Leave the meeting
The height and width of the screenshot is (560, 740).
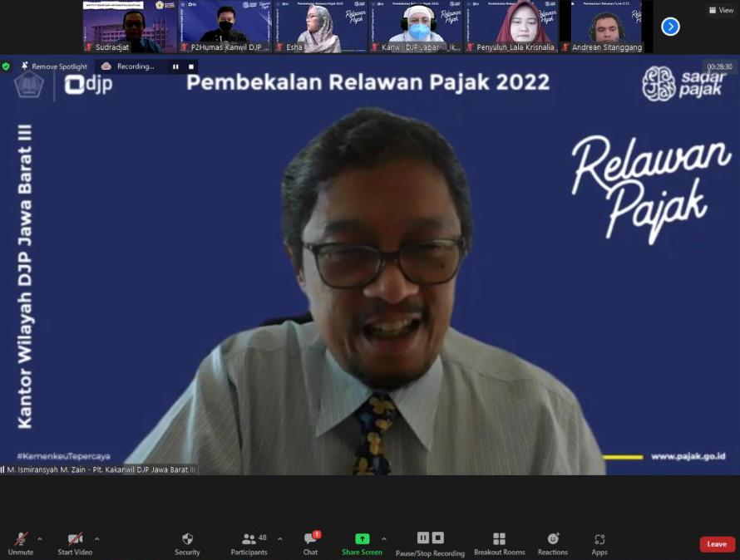[x=717, y=544]
